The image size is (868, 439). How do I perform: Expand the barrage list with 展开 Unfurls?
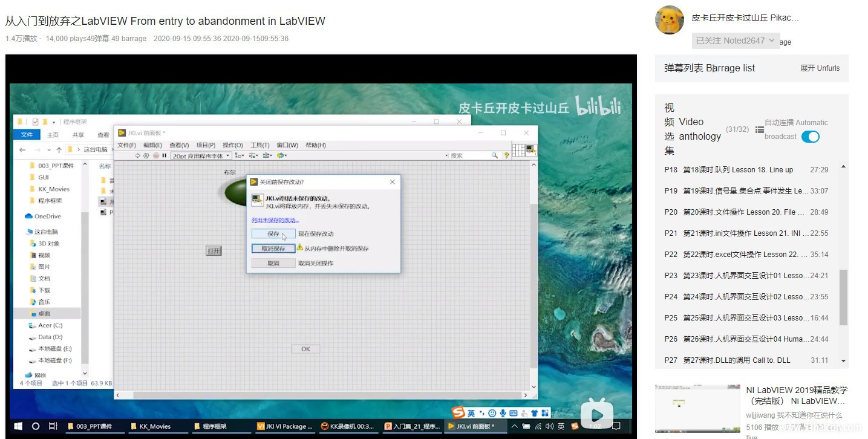tap(820, 68)
